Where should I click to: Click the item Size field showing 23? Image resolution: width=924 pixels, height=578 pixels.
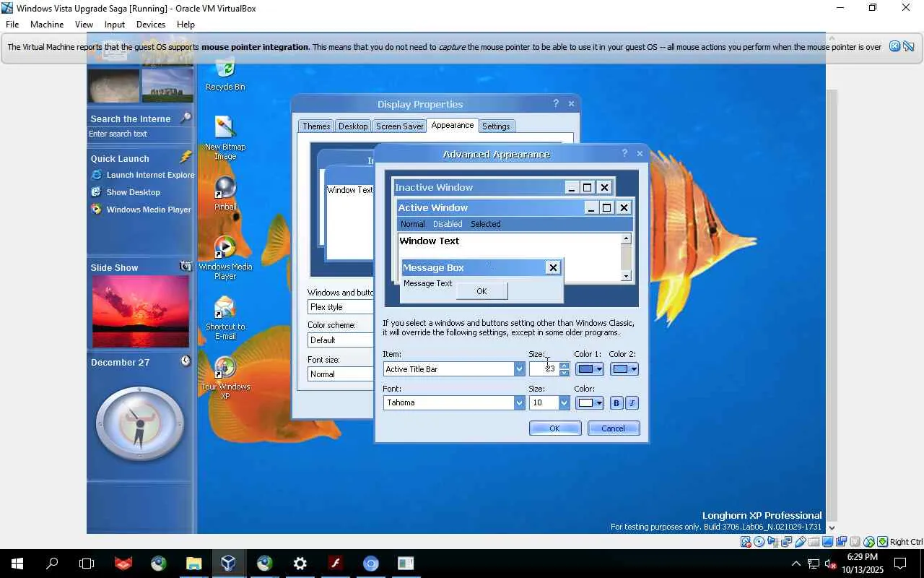point(544,369)
